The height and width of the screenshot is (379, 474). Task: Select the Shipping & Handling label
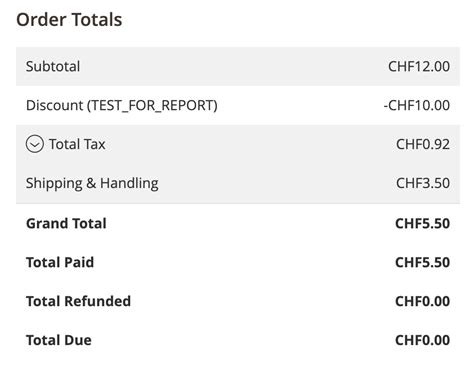coord(92,183)
